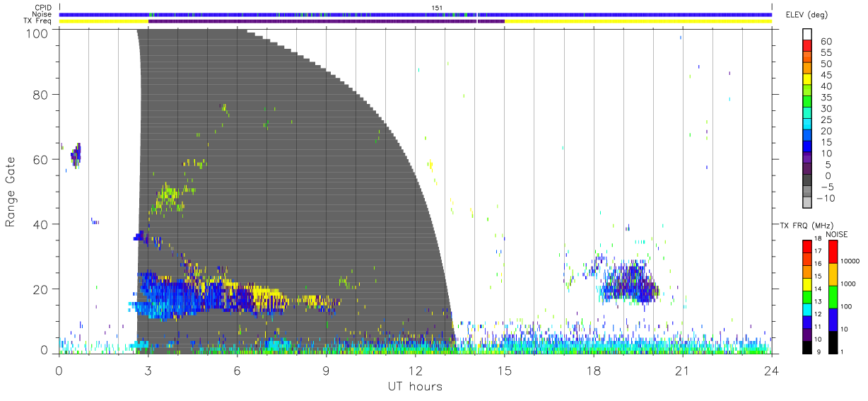868x401 pixels.
Task: Select the red segment of TX FRQ colorbar
Action: 807,245
